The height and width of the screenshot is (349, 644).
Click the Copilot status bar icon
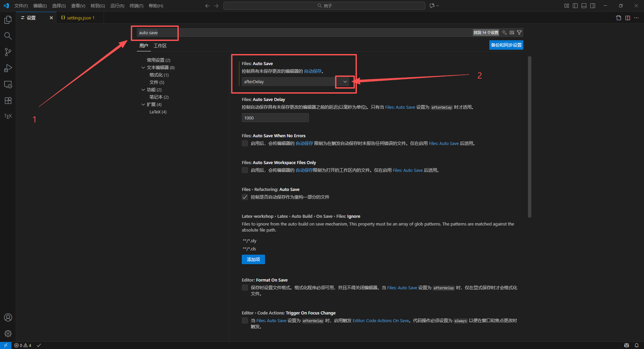pyautogui.click(x=626, y=345)
